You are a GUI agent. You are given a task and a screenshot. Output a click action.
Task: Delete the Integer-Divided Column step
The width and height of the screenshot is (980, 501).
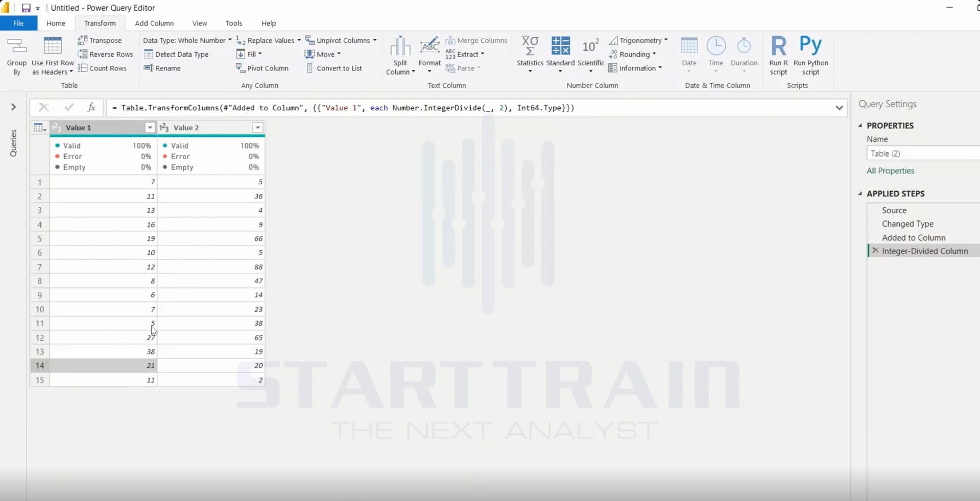(x=875, y=251)
